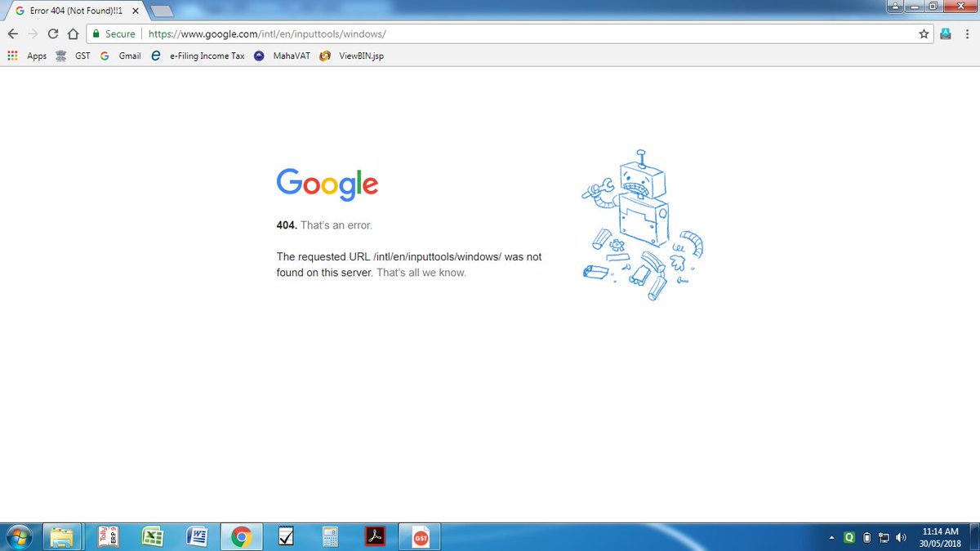Image resolution: width=980 pixels, height=551 pixels.
Task: Open the network connection tray icon
Action: point(884,537)
